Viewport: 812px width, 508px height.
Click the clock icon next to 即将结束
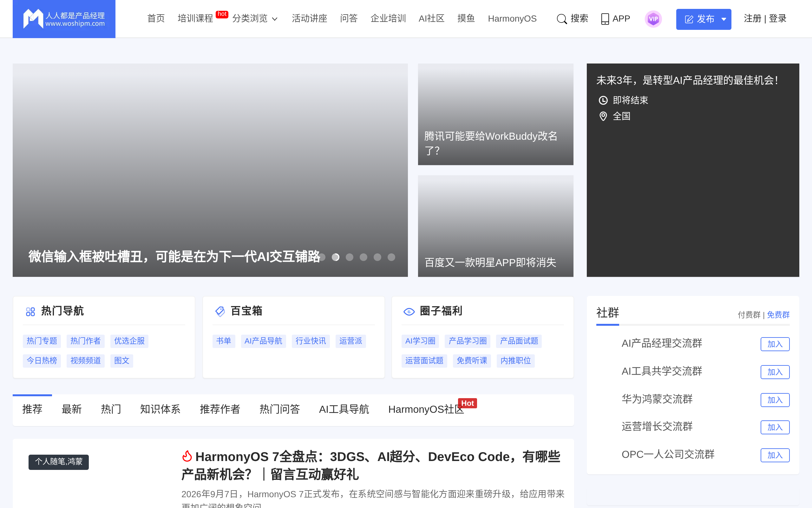pos(603,100)
